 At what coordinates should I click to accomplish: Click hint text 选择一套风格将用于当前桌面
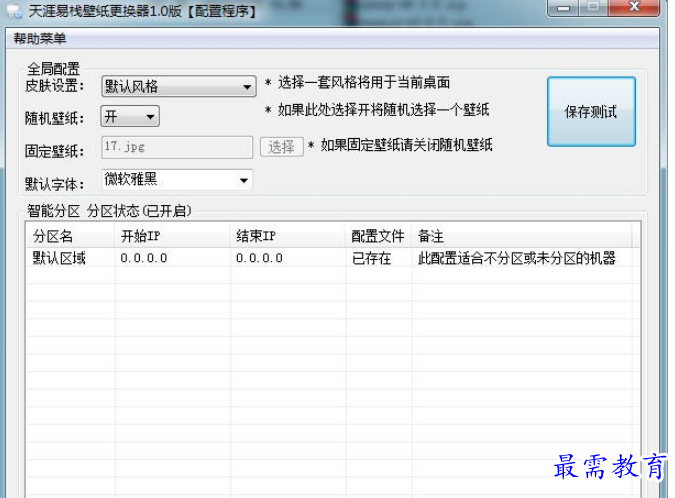pos(364,82)
